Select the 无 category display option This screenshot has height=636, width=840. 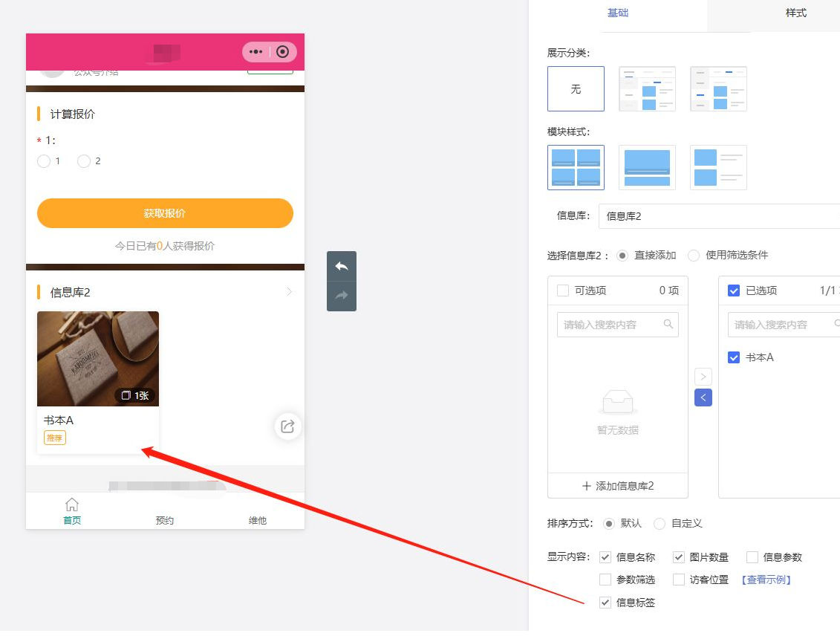576,89
